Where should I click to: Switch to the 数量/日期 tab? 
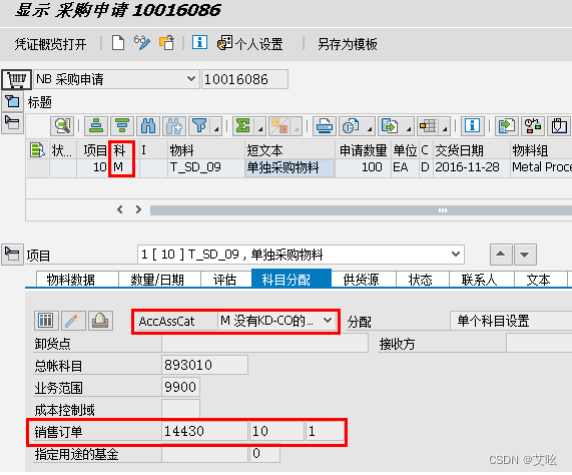(x=160, y=279)
